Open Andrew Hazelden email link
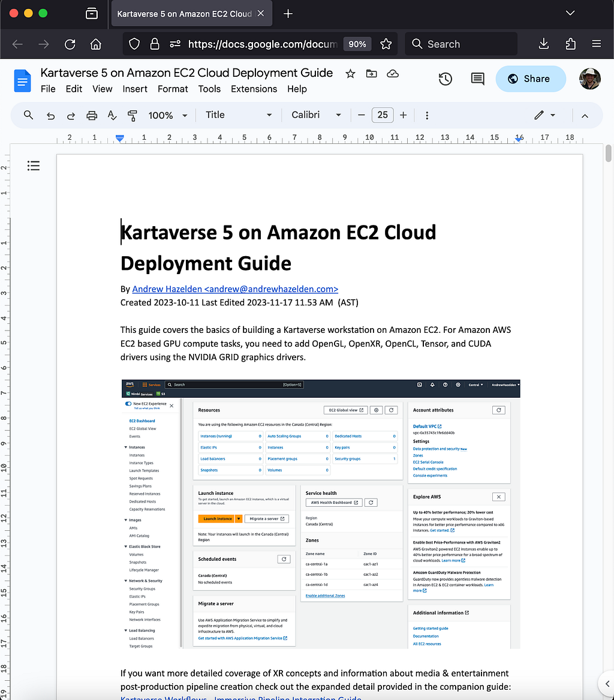Image resolution: width=614 pixels, height=700 pixels. 235,289
